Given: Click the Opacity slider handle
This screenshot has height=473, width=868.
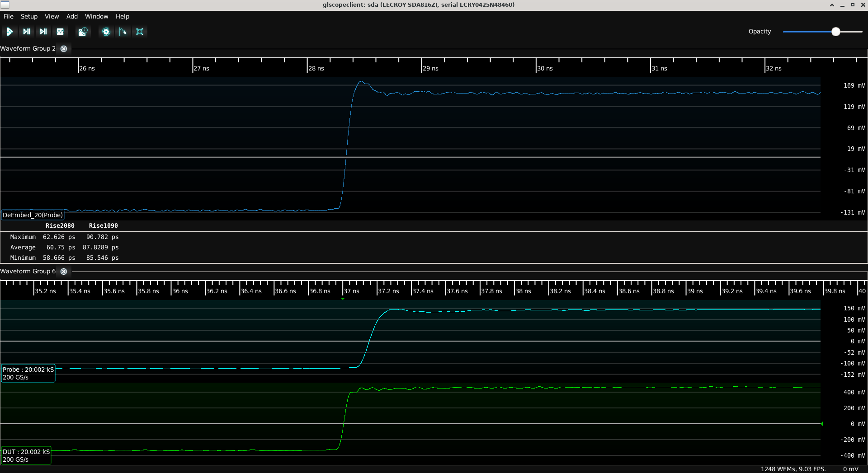Looking at the screenshot, I should point(835,32).
